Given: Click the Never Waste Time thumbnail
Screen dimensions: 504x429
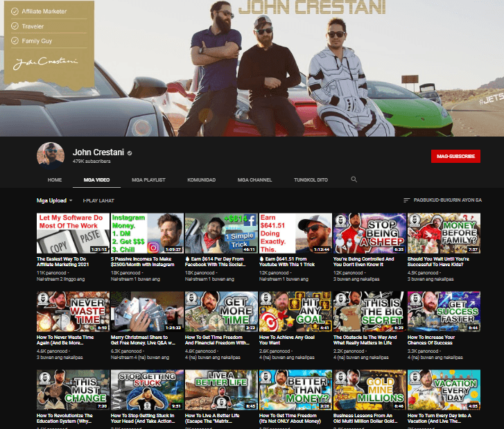Looking at the screenshot, I should tap(73, 311).
